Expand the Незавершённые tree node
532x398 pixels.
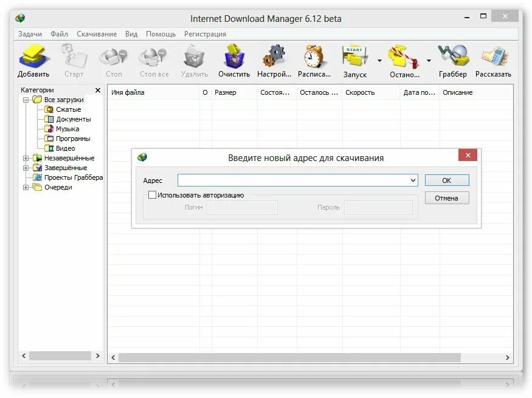tap(26, 159)
